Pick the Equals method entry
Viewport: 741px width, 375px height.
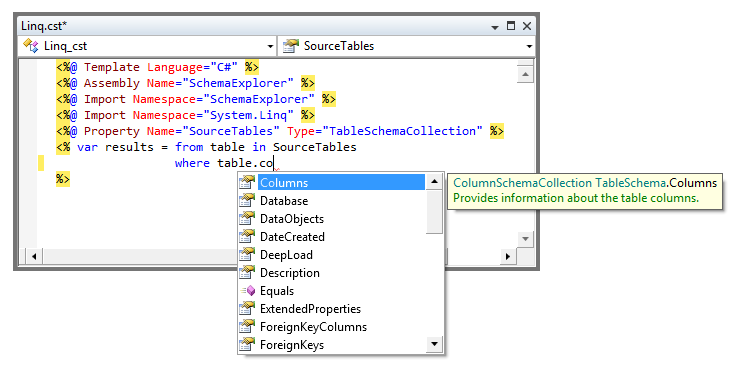[277, 291]
